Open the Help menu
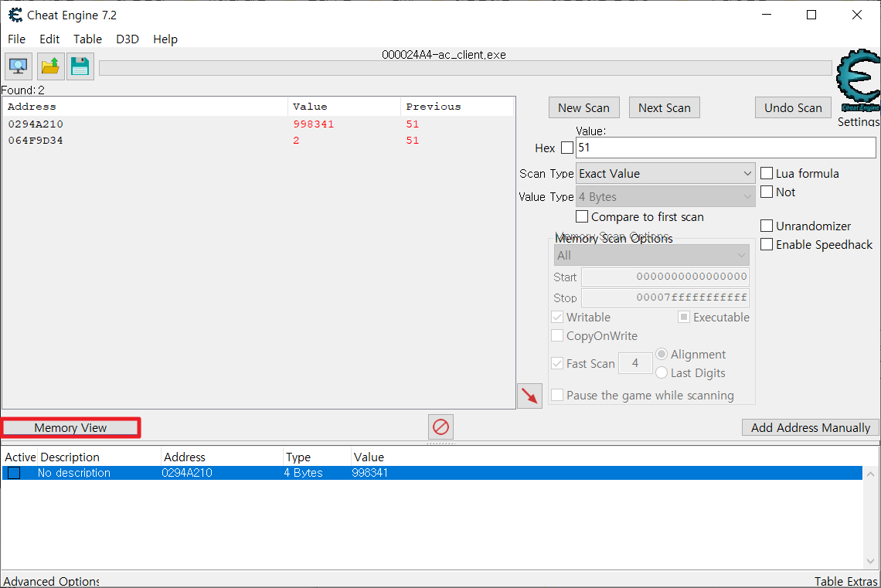 click(x=165, y=39)
